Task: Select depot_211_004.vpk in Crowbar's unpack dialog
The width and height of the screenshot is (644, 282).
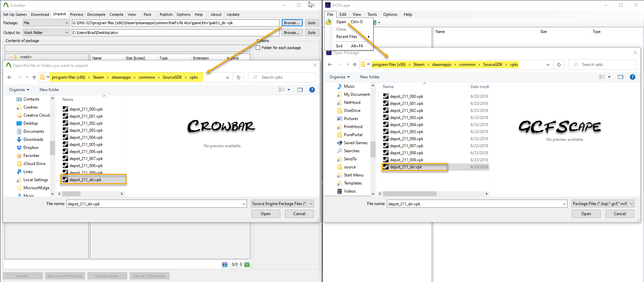Action: (86, 137)
